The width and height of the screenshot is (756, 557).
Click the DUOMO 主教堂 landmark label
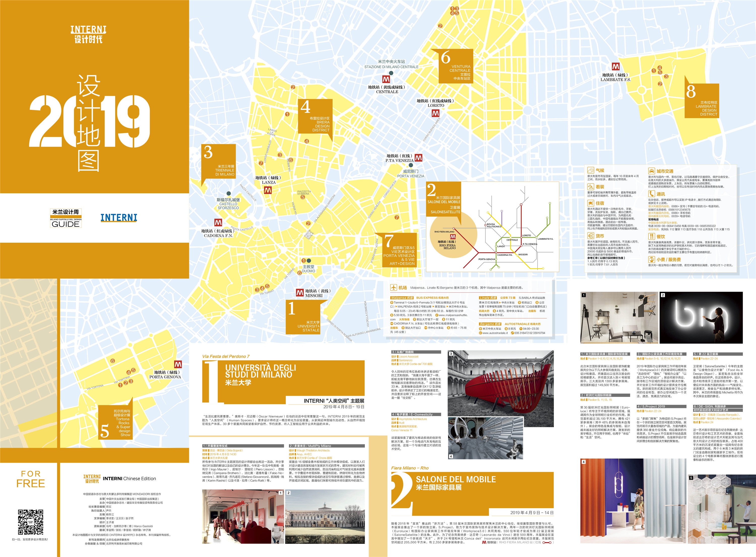308,269
